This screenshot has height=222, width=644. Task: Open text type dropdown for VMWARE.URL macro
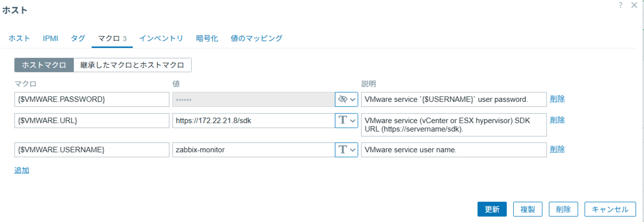point(346,121)
